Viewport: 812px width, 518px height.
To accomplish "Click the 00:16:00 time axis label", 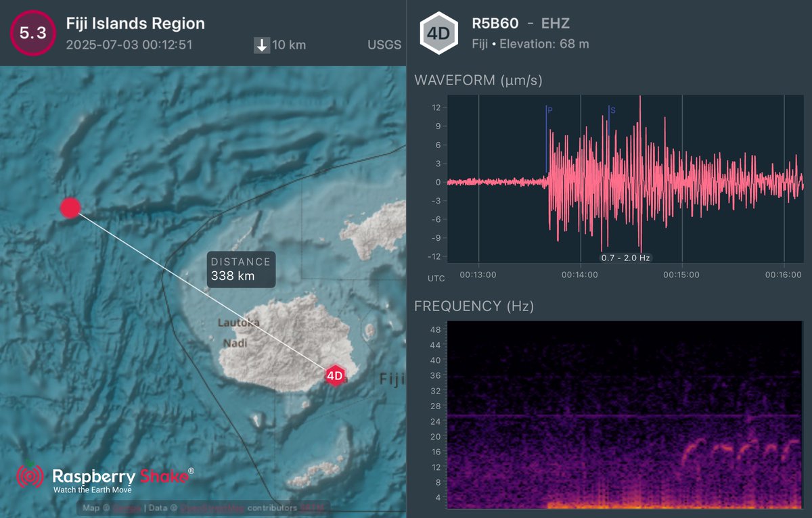I will 784,275.
